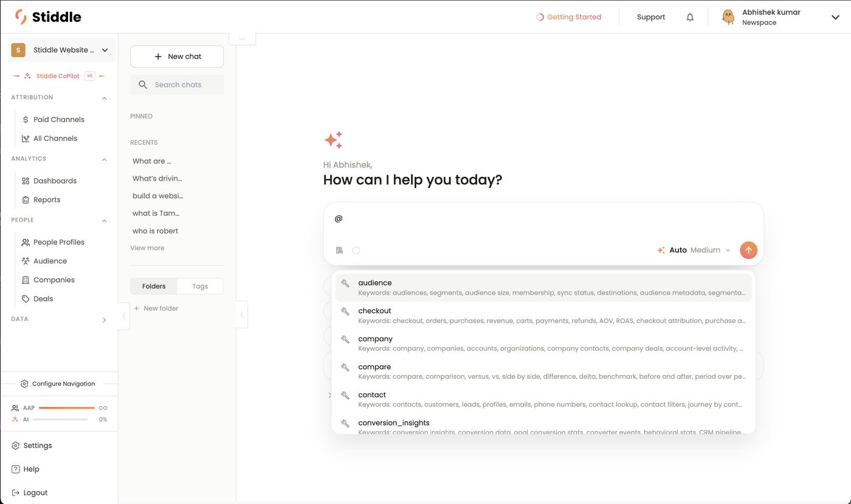Open recent chat "what is Tam..."

click(x=156, y=213)
